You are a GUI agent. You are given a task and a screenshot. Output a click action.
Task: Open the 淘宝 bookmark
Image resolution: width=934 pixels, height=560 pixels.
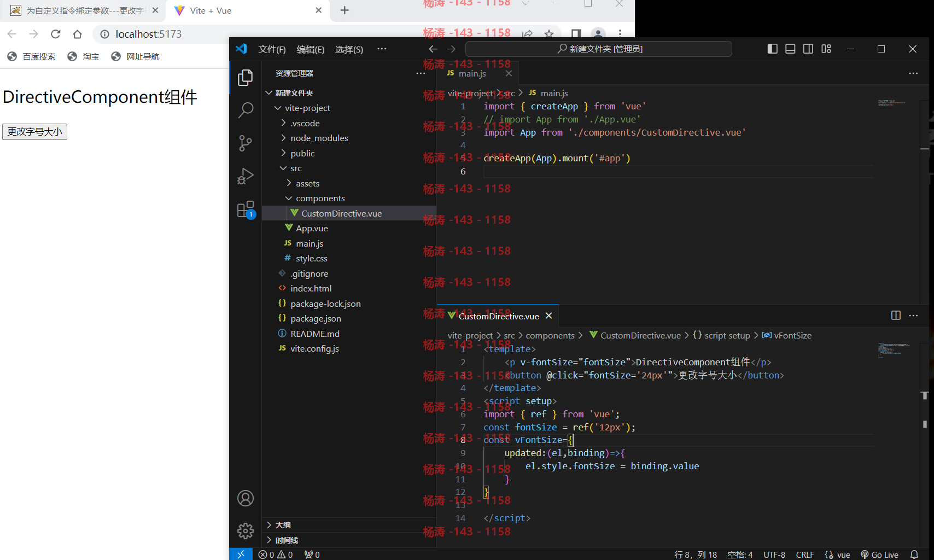click(83, 56)
